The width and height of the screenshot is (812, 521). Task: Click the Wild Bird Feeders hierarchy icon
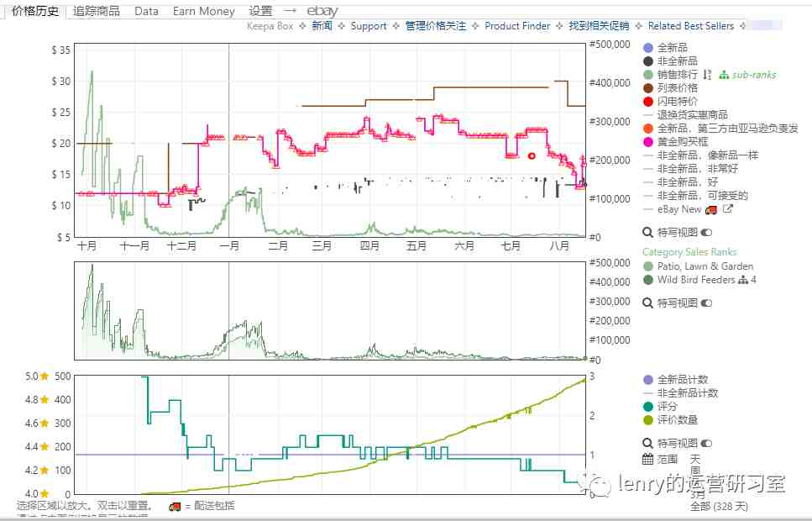(x=743, y=280)
